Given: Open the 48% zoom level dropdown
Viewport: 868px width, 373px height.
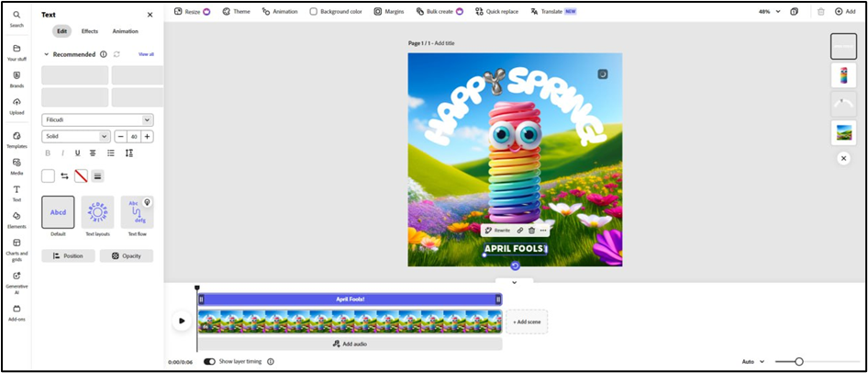Looking at the screenshot, I should (769, 11).
